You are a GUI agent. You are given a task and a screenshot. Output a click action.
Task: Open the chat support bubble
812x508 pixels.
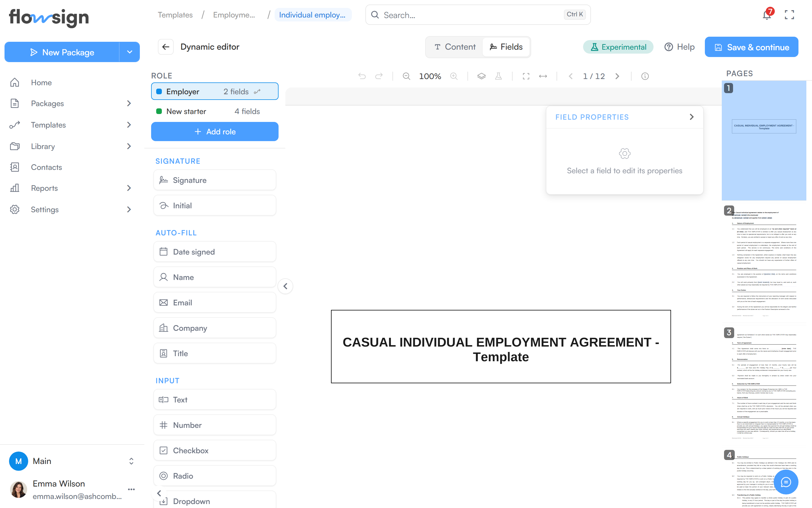tap(786, 482)
